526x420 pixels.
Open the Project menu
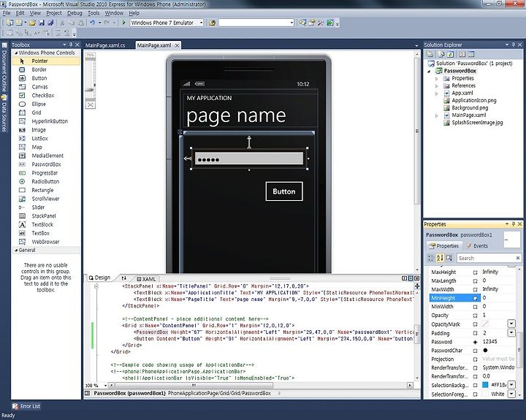53,12
